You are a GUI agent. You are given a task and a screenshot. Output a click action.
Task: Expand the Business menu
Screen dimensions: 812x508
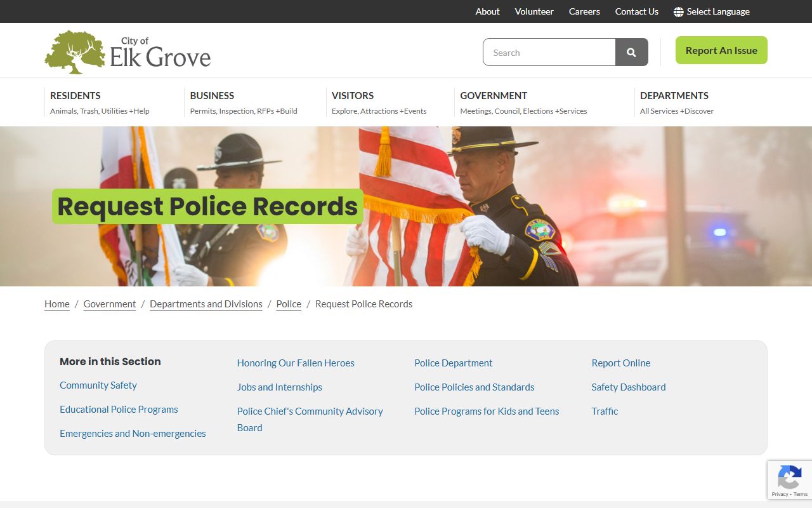click(x=244, y=102)
